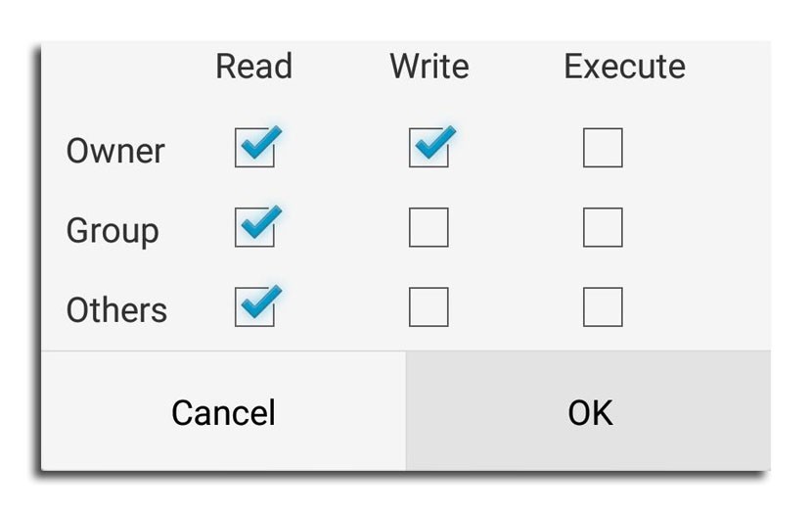This screenshot has width=812, height=512.
Task: Click the Read column header
Action: tap(253, 67)
